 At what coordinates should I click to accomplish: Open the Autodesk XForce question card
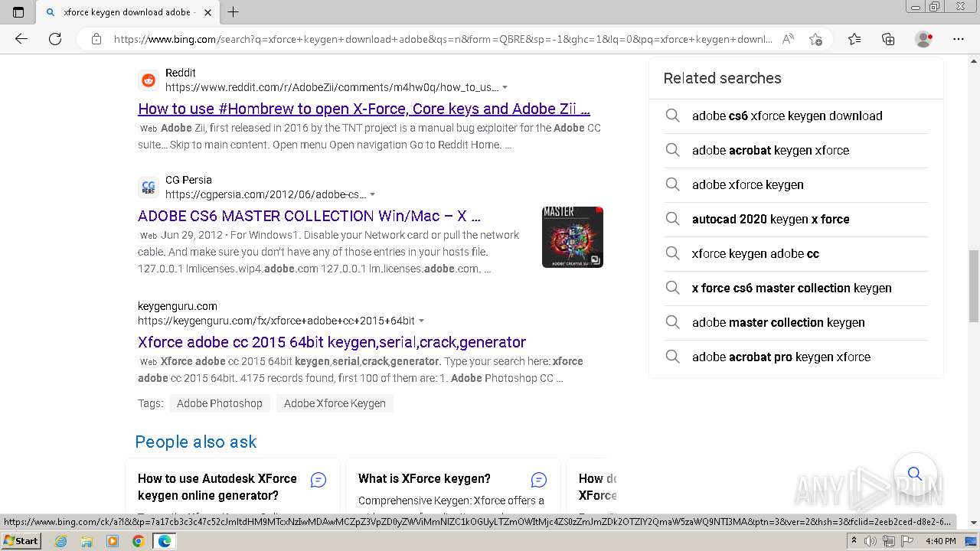217,487
